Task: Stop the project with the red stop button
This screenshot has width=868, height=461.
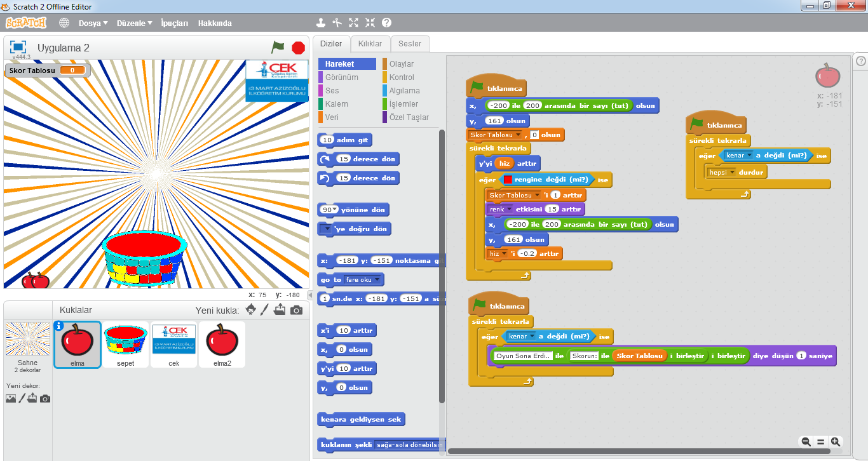Action: pyautogui.click(x=298, y=48)
